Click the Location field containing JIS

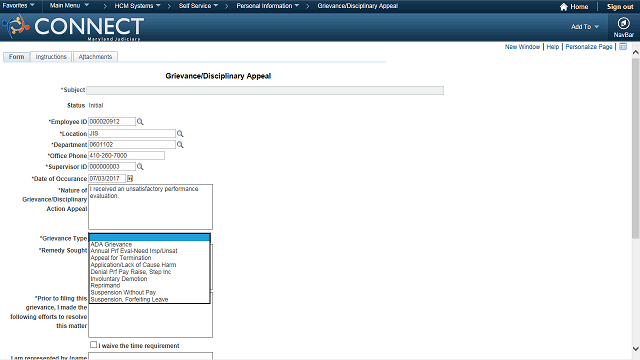(x=132, y=133)
